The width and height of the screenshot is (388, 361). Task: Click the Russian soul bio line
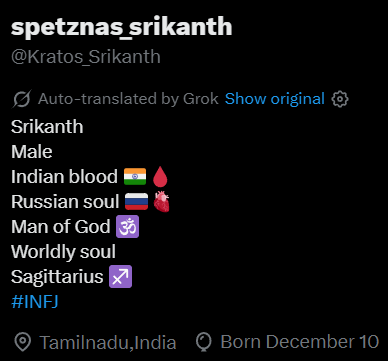click(90, 202)
